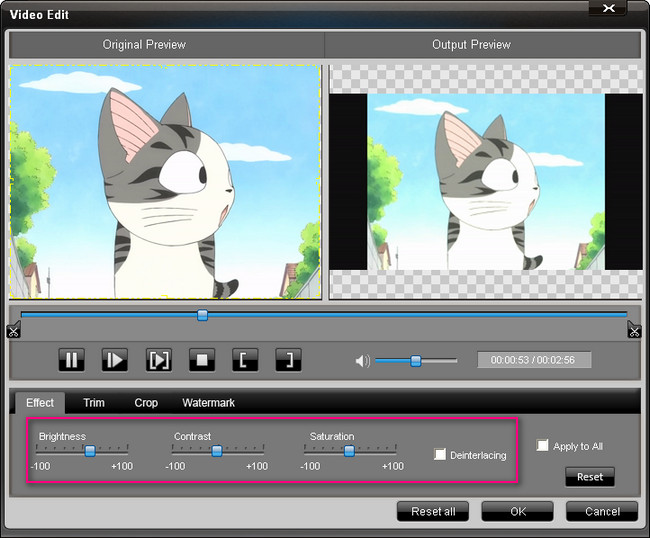Click the volume slider handle

pos(416,361)
